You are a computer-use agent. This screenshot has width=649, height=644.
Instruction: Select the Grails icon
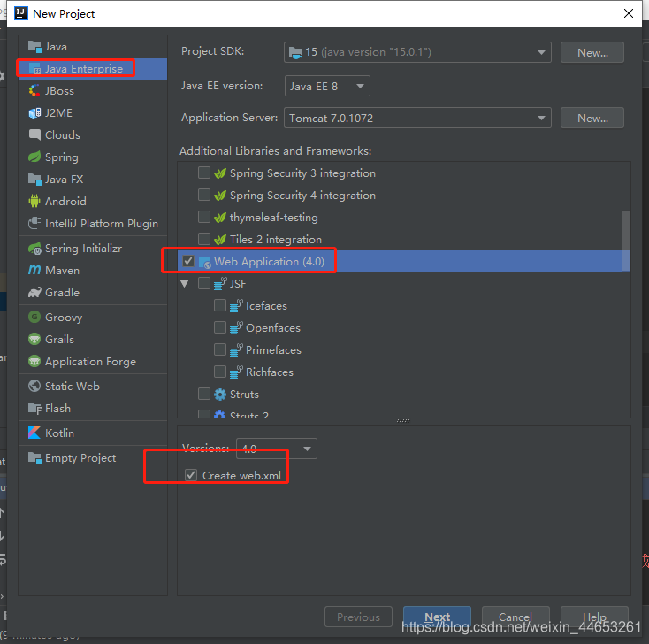click(x=34, y=339)
